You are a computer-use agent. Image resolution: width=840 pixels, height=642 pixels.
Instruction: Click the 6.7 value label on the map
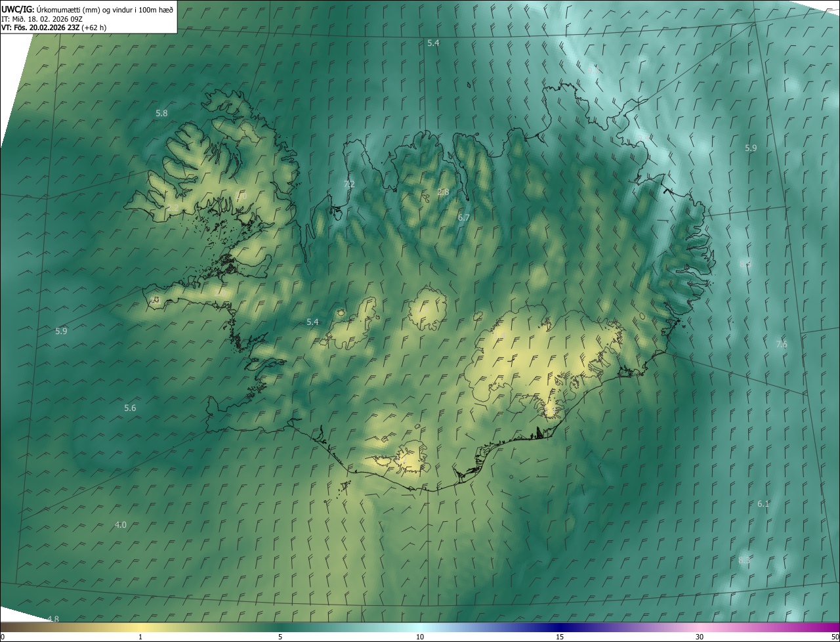coord(464,217)
